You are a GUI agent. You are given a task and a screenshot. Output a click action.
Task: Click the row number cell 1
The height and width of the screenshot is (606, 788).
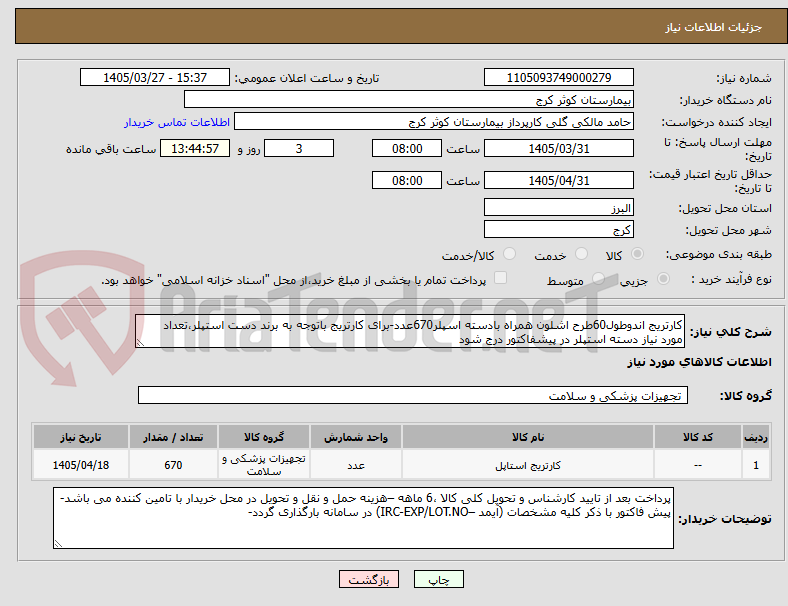point(755,465)
